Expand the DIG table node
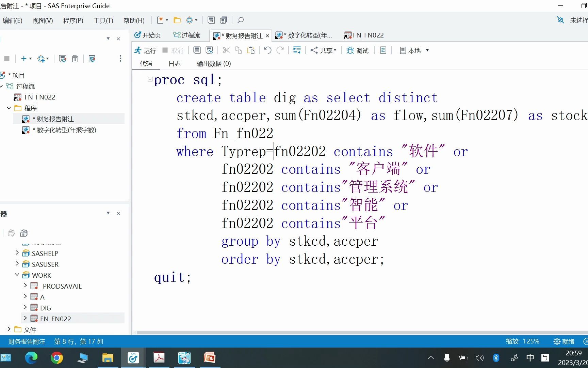Image resolution: width=588 pixels, height=368 pixels. 25,307
